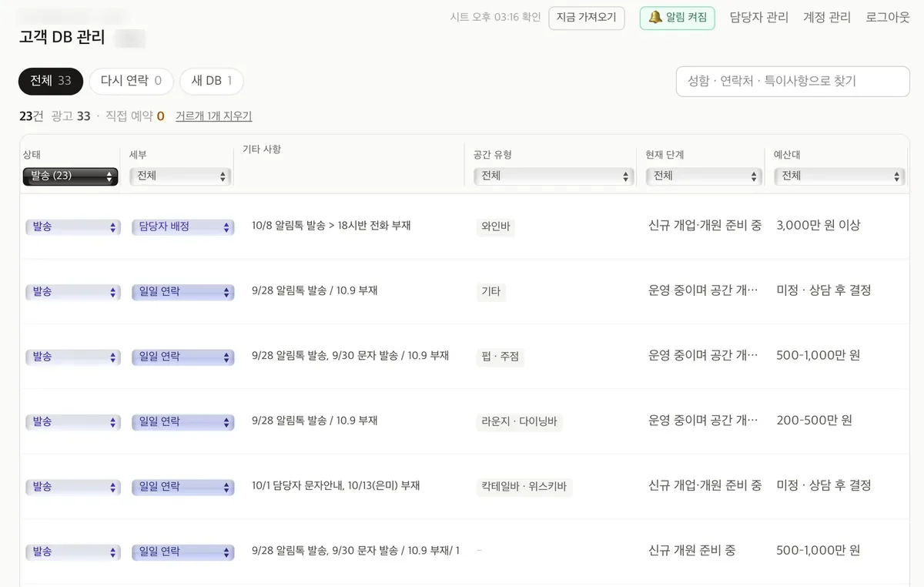Viewport: 924px width, 587px height.
Task: Open 발송 status dropdown in 라운지·다이닝바 row
Action: (73, 422)
